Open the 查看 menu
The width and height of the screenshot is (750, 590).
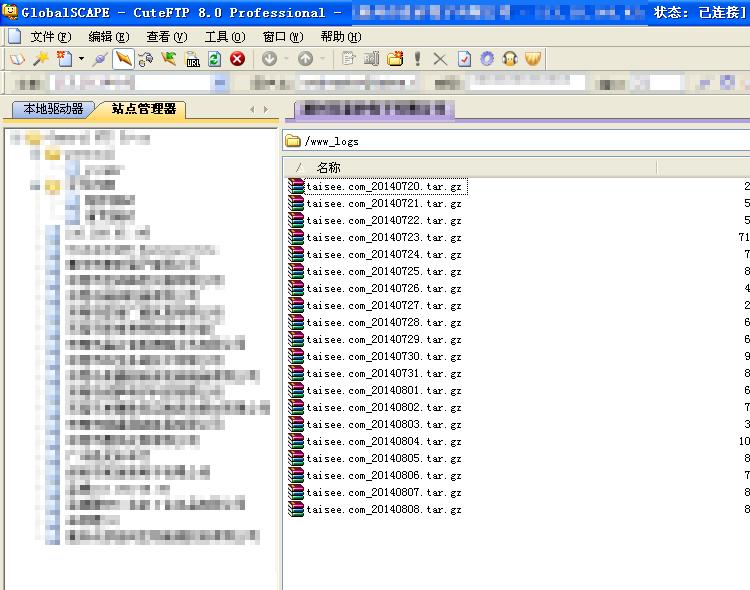[166, 37]
